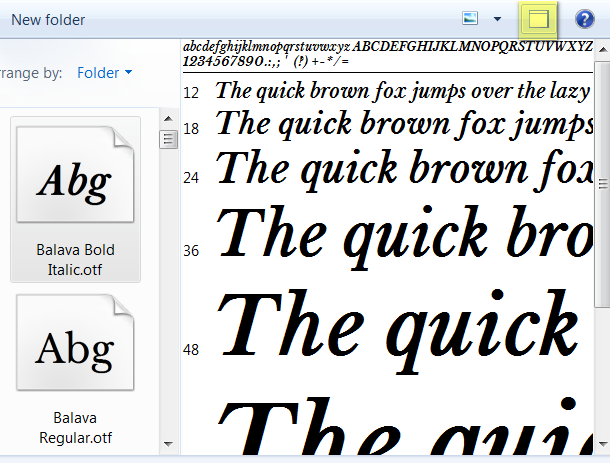
Task: Toggle the preview pane button
Action: tap(538, 19)
